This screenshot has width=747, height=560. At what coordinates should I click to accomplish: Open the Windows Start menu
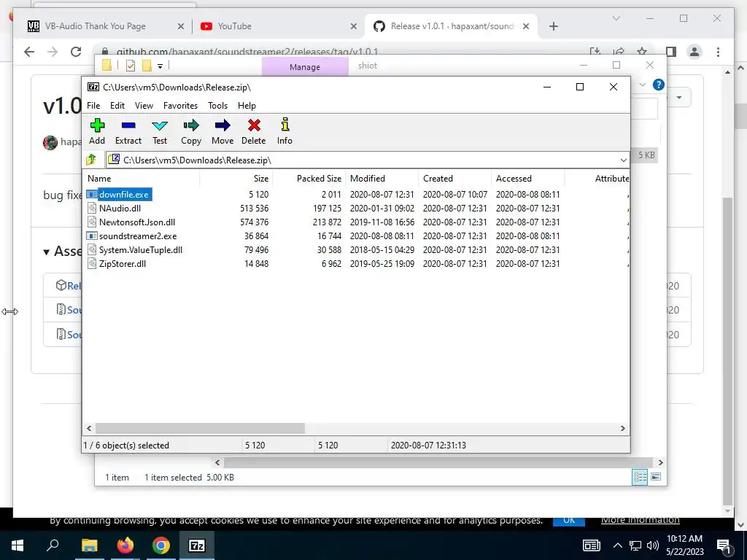coord(18,545)
